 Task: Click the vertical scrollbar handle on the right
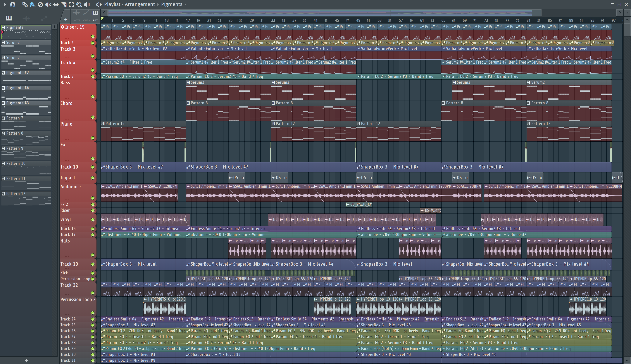point(627,30)
